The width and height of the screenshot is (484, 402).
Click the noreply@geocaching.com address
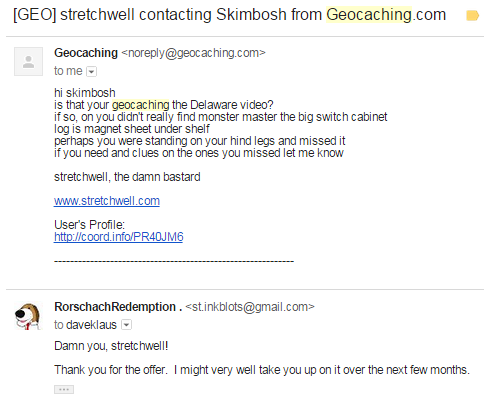[x=193, y=53]
